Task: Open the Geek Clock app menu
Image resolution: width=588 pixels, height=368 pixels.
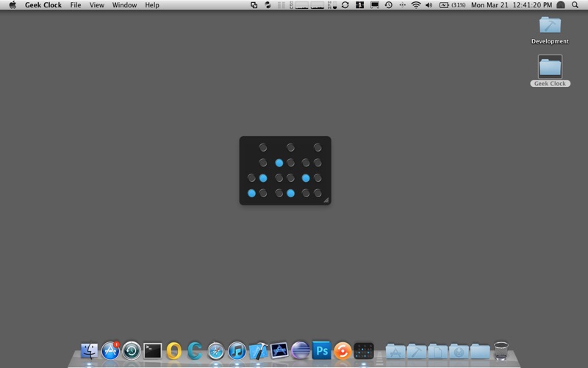Action: pyautogui.click(x=43, y=5)
